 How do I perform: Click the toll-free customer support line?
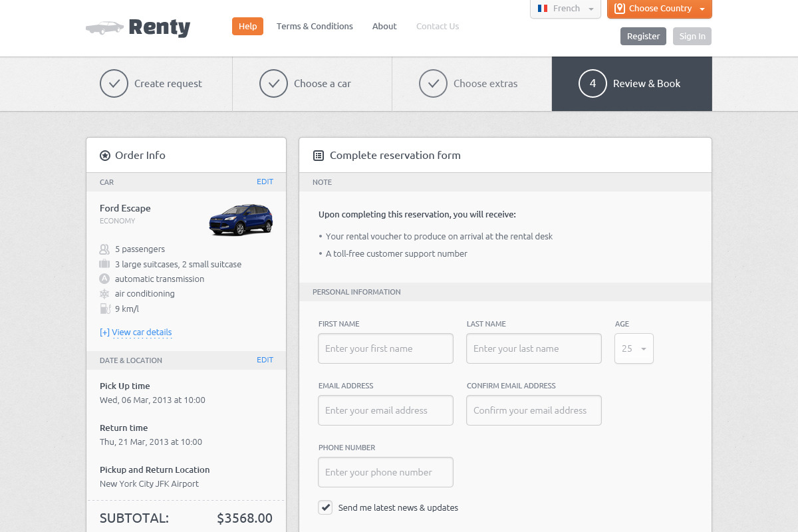(x=396, y=253)
